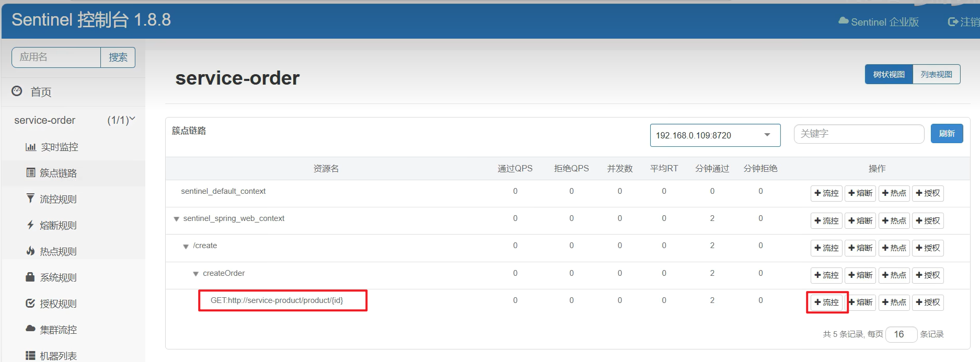Click the 注销 logout icon
This screenshot has height=362, width=980.
coord(953,22)
